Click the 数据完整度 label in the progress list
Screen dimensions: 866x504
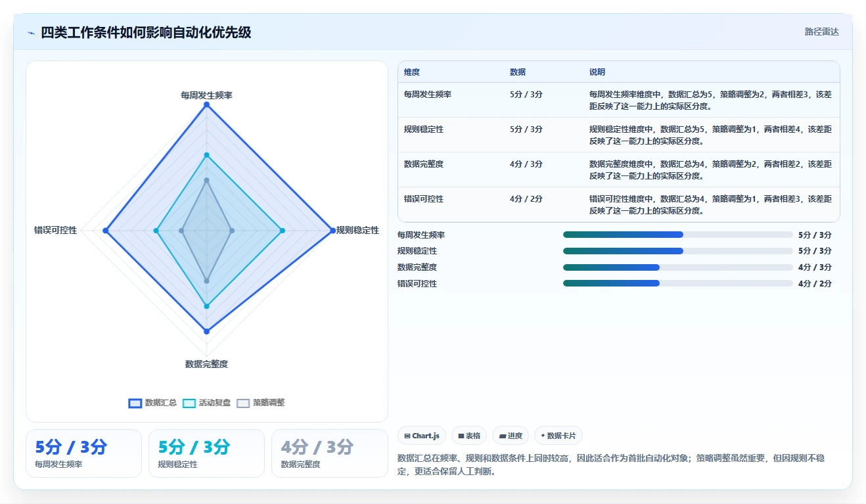[x=417, y=267]
